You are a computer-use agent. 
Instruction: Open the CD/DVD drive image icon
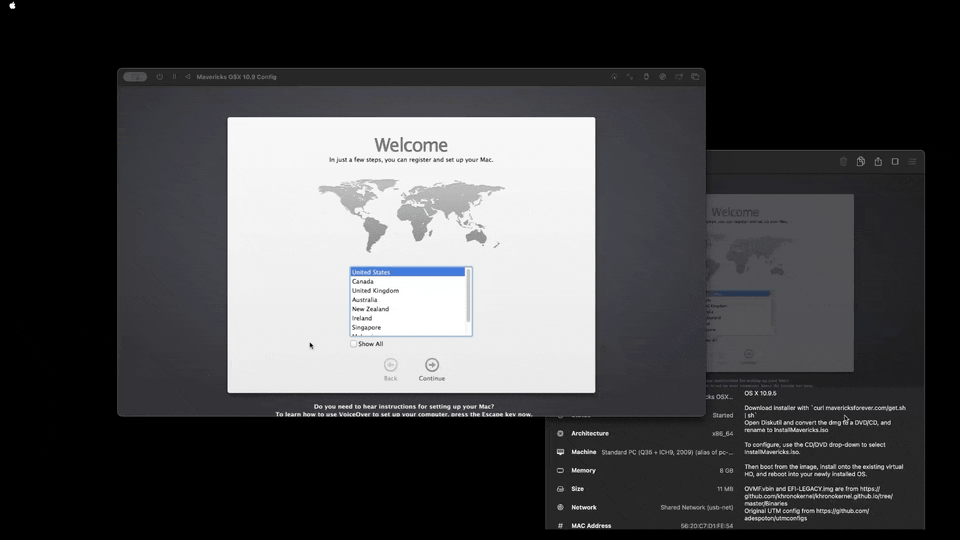662,77
